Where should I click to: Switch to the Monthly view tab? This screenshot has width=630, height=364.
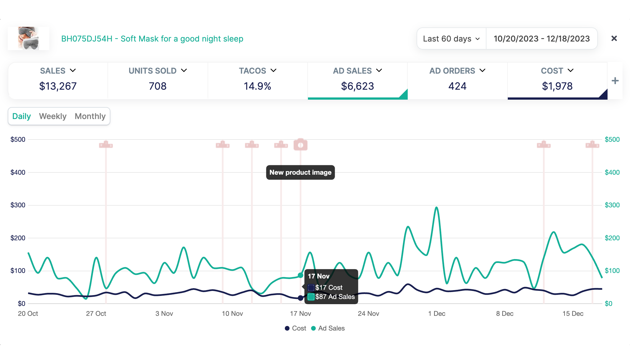point(90,116)
